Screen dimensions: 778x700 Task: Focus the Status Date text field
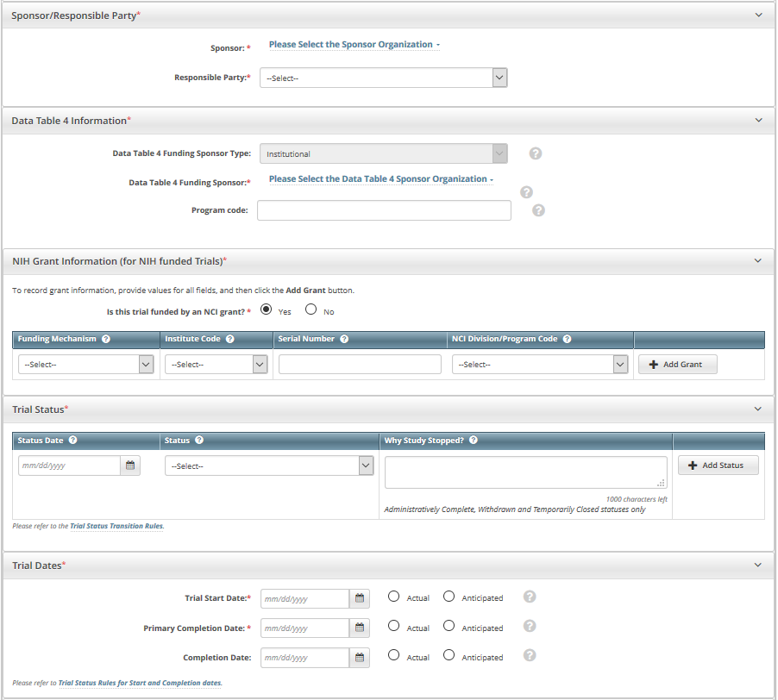[x=70, y=466]
